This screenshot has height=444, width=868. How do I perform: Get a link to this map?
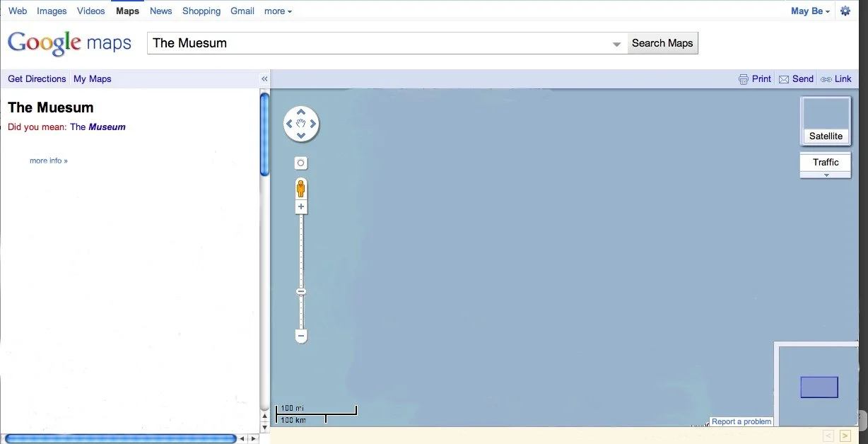(x=836, y=79)
